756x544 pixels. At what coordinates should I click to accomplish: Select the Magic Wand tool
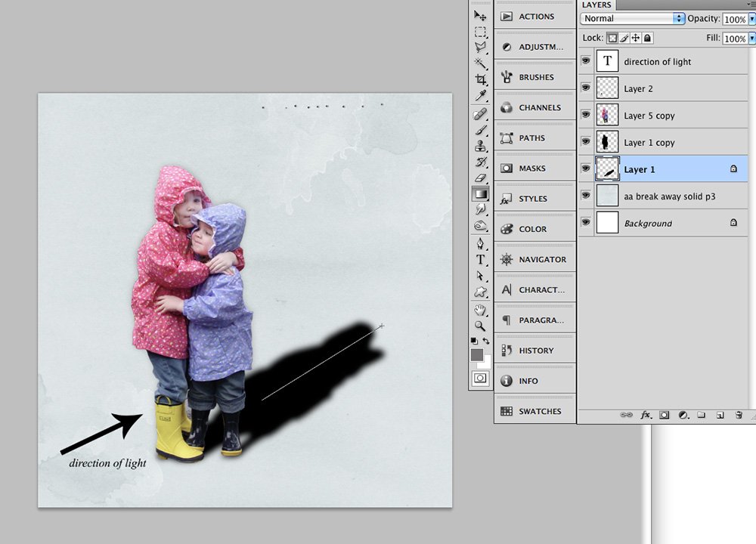point(480,63)
